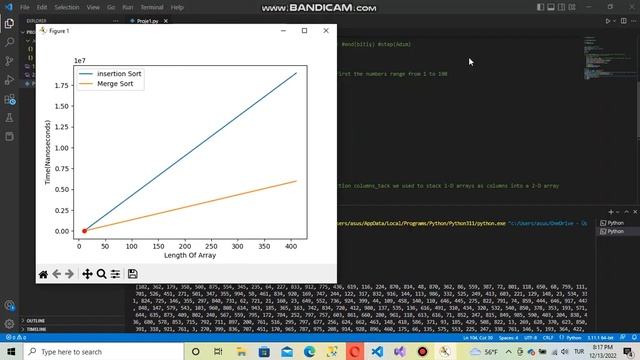The height and width of the screenshot is (360, 640).
Task: Open editor More Actions ellipsis
Action: pos(633,21)
